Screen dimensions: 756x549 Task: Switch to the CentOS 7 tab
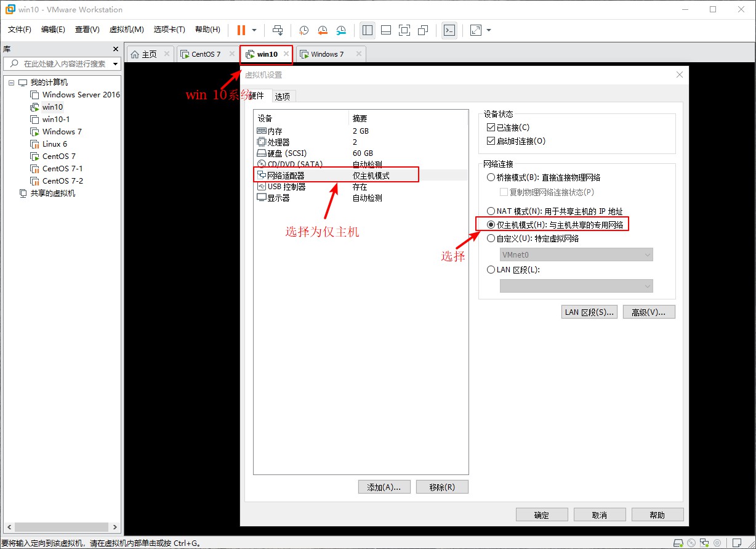coord(206,54)
